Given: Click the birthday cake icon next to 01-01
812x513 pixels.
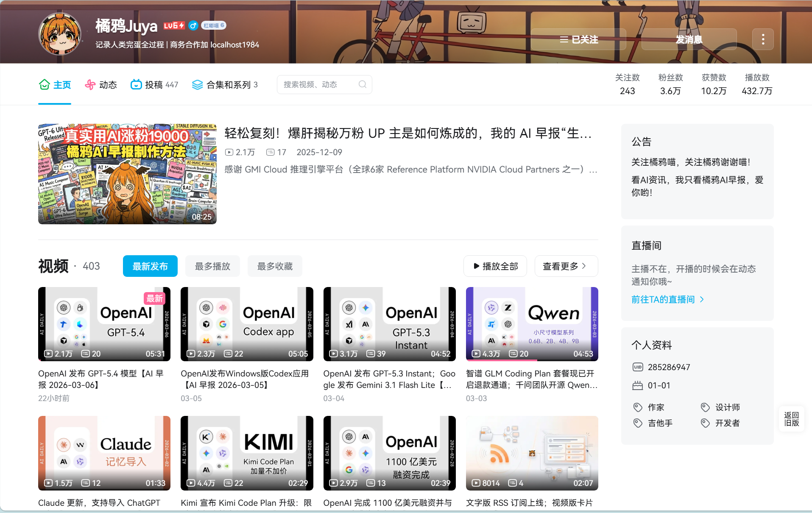Looking at the screenshot, I should pyautogui.click(x=638, y=385).
